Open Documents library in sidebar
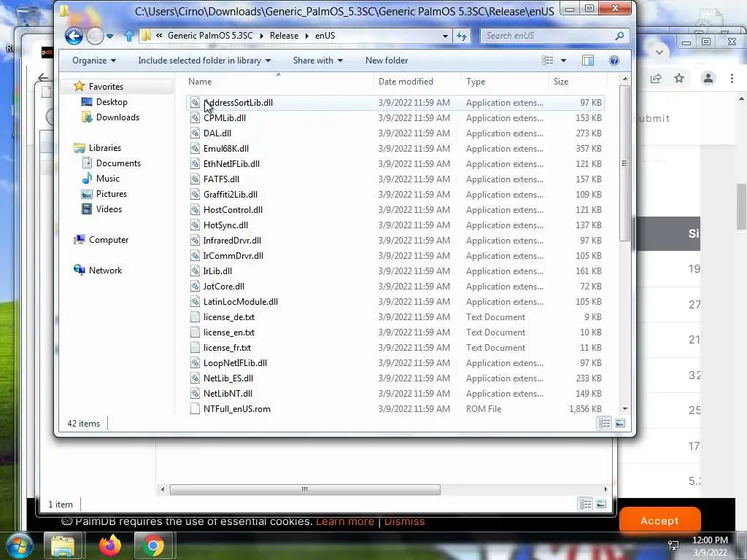 [x=118, y=163]
